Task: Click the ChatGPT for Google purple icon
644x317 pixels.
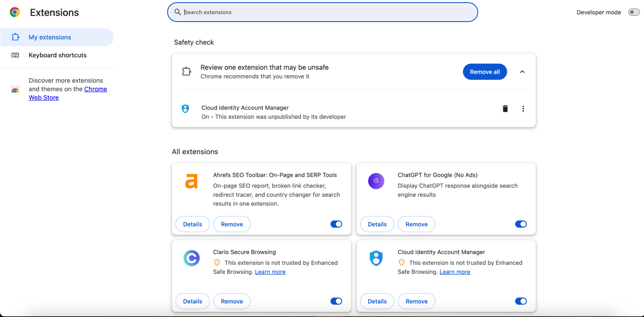Action: pyautogui.click(x=376, y=181)
